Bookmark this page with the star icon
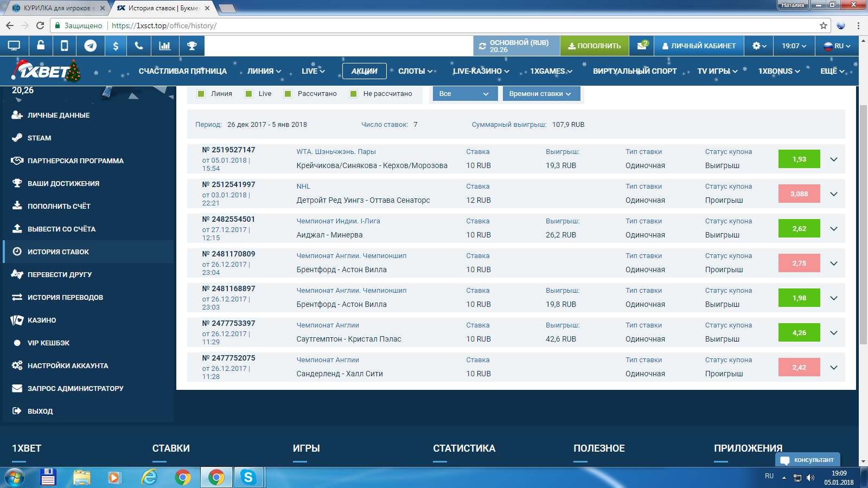This screenshot has width=868, height=488. pos(824,25)
